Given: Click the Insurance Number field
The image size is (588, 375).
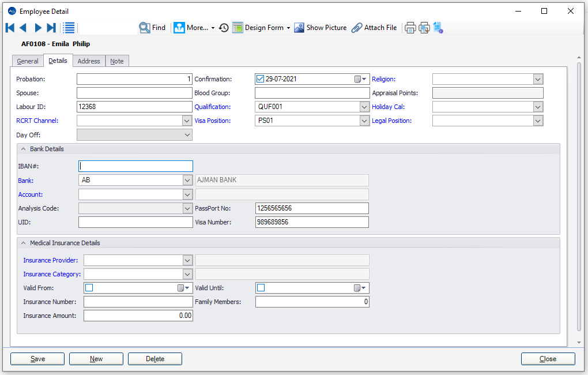Looking at the screenshot, I should (138, 302).
